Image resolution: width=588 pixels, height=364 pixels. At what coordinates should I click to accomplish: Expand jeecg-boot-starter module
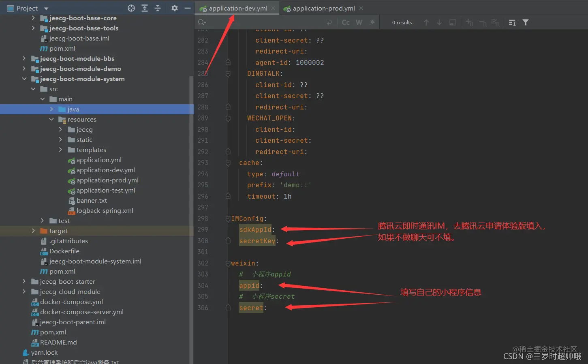(24, 281)
